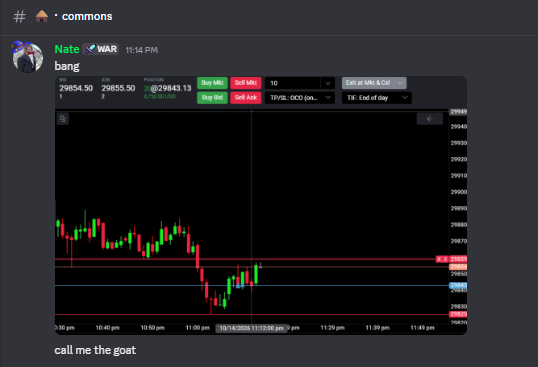This screenshot has width=538, height=367.
Task: Click the 29900 price axis label
Action: [458, 192]
